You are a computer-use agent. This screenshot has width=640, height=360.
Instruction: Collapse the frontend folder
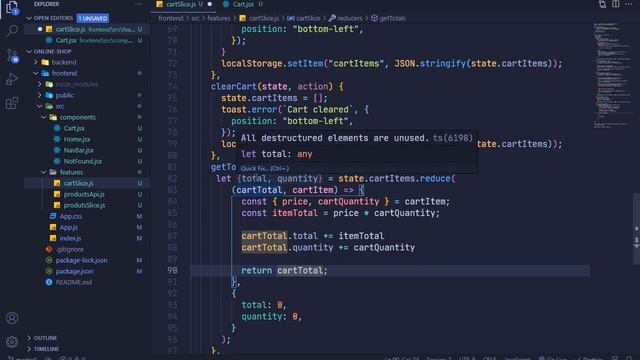tap(36, 73)
